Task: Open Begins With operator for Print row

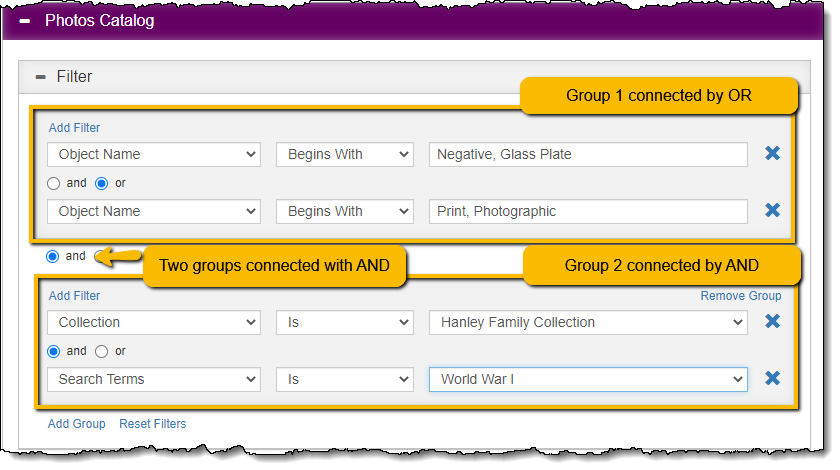Action: click(x=344, y=212)
